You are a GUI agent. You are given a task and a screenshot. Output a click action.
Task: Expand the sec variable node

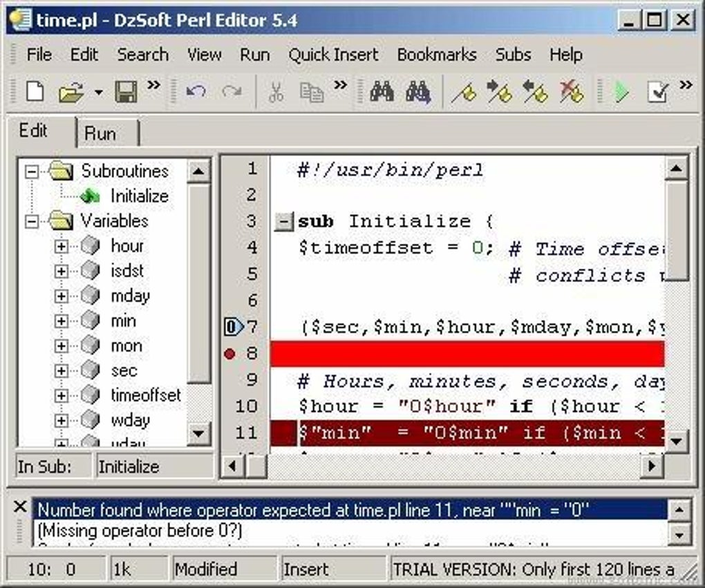(61, 370)
